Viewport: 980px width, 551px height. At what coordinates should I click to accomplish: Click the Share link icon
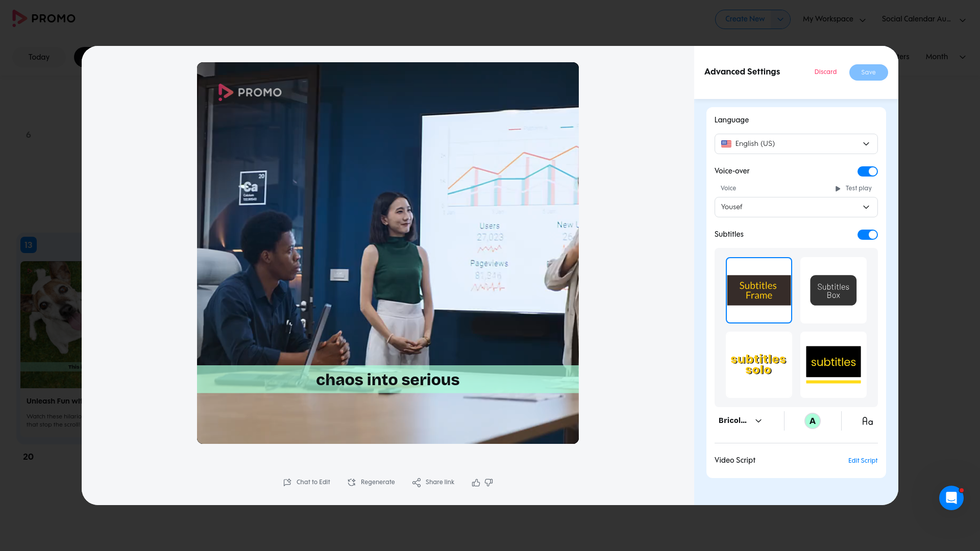416,482
